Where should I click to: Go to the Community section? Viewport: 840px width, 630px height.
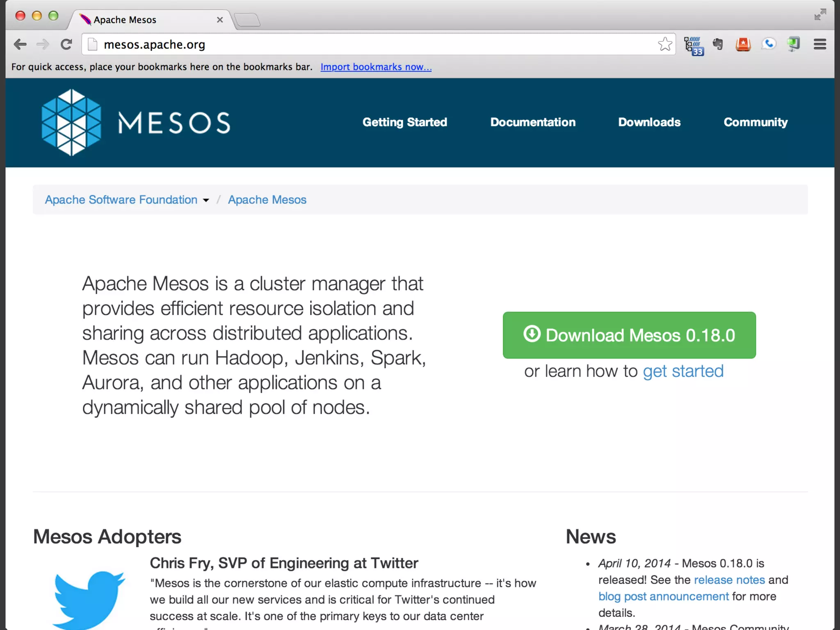point(756,122)
